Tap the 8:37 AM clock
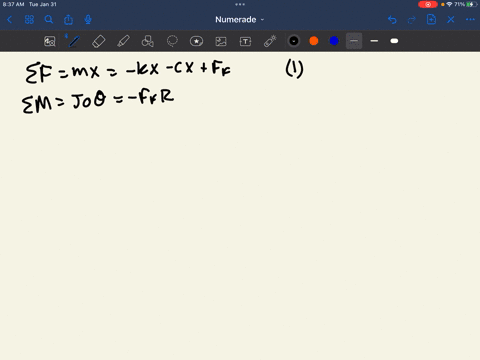The height and width of the screenshot is (360, 480). (x=13, y=4)
